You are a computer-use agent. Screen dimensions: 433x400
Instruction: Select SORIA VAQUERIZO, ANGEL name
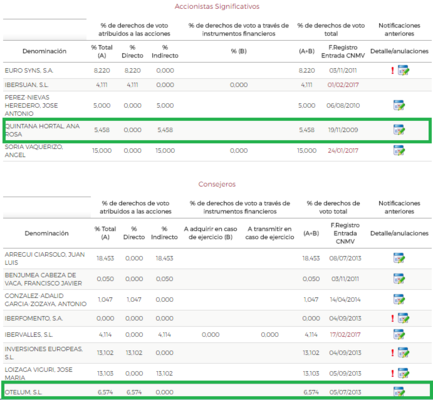point(34,151)
